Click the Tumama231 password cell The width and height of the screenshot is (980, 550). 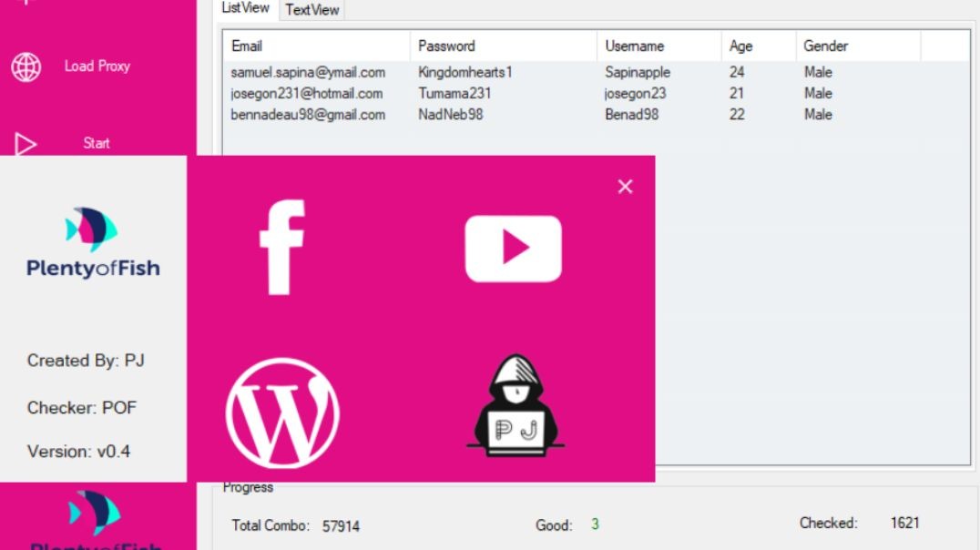coord(454,93)
